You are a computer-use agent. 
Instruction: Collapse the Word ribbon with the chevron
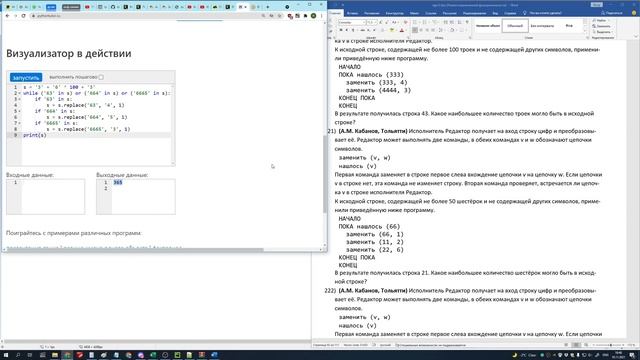636,37
